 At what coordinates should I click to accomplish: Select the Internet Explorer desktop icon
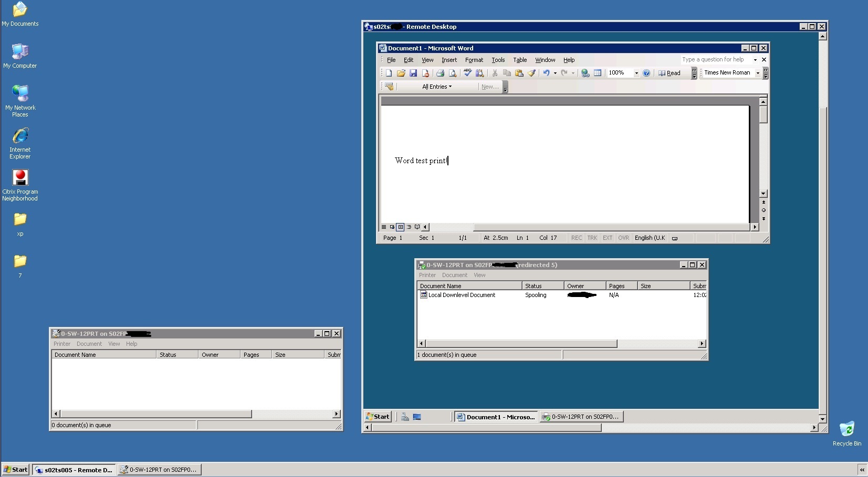(x=20, y=143)
